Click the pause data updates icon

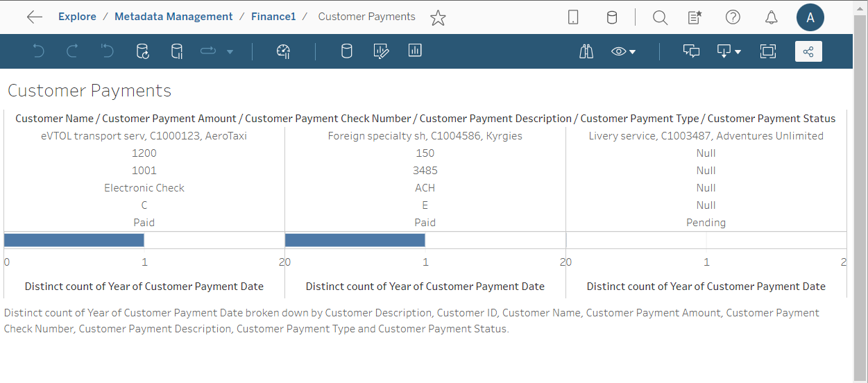[177, 51]
